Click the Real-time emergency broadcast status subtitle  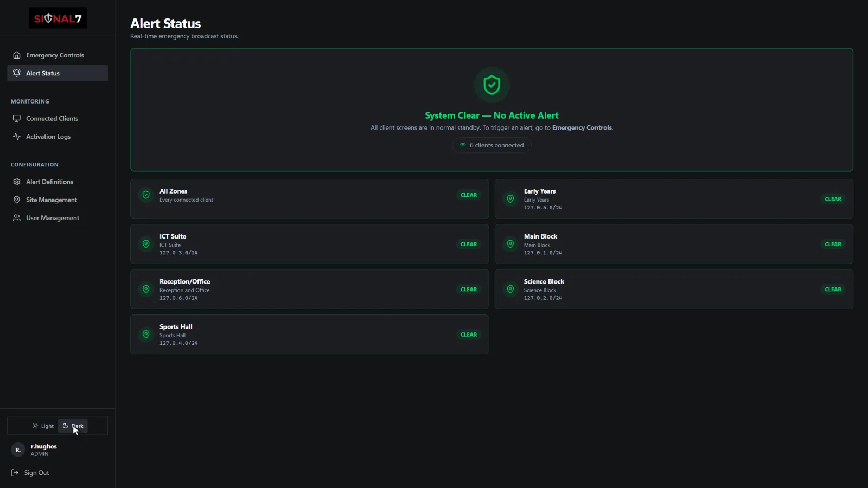click(184, 36)
